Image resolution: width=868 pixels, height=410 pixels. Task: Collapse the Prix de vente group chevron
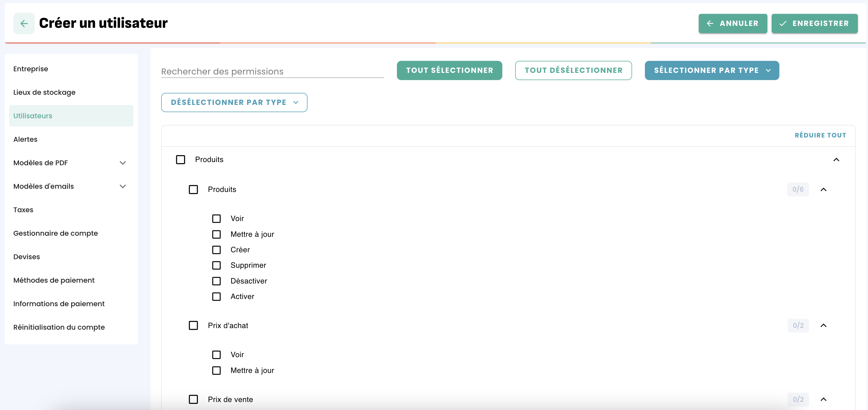click(x=823, y=399)
